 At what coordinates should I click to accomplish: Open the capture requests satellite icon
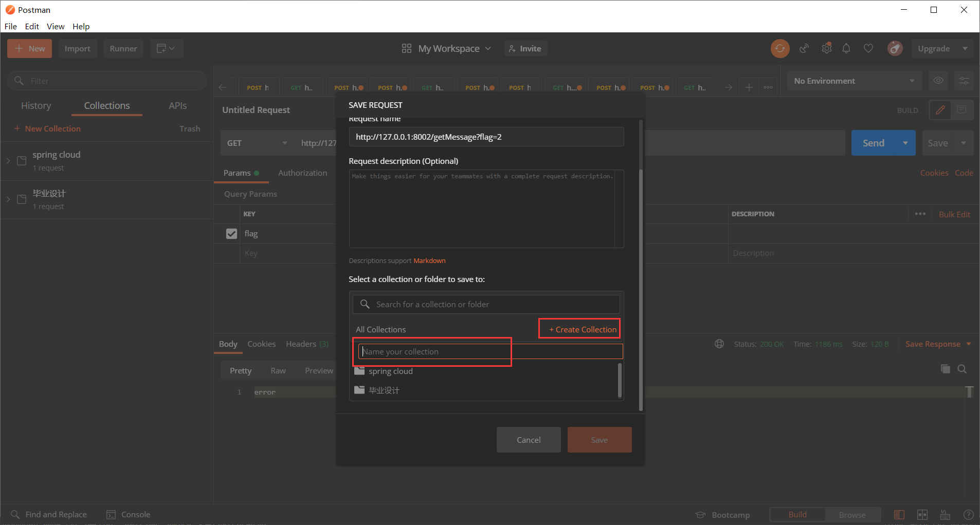[x=805, y=48]
